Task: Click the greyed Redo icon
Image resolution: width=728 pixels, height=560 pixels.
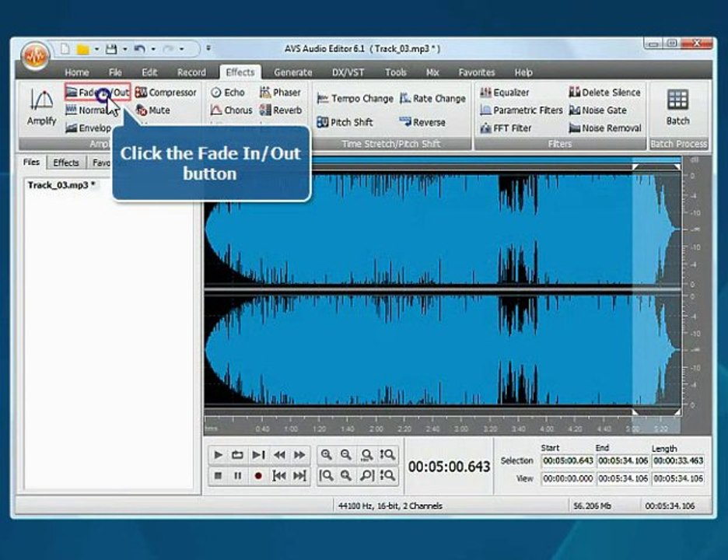Action: [x=168, y=49]
